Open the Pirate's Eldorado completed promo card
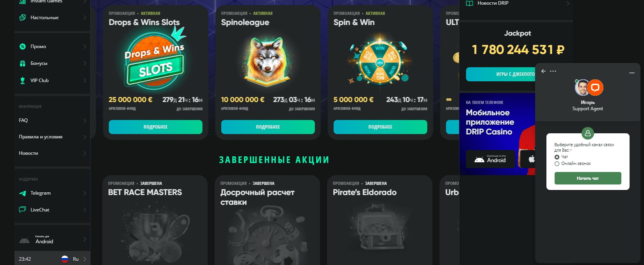The width and height of the screenshot is (644, 265). click(x=380, y=220)
